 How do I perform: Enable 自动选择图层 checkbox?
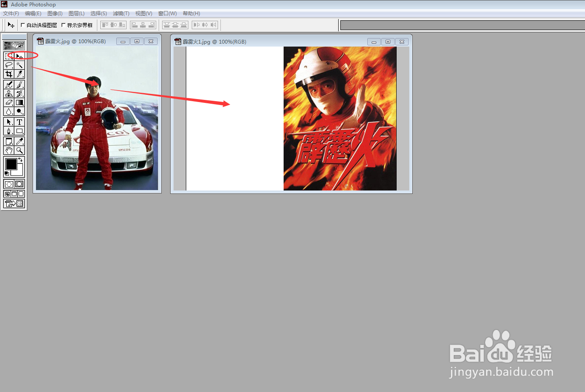click(x=23, y=25)
